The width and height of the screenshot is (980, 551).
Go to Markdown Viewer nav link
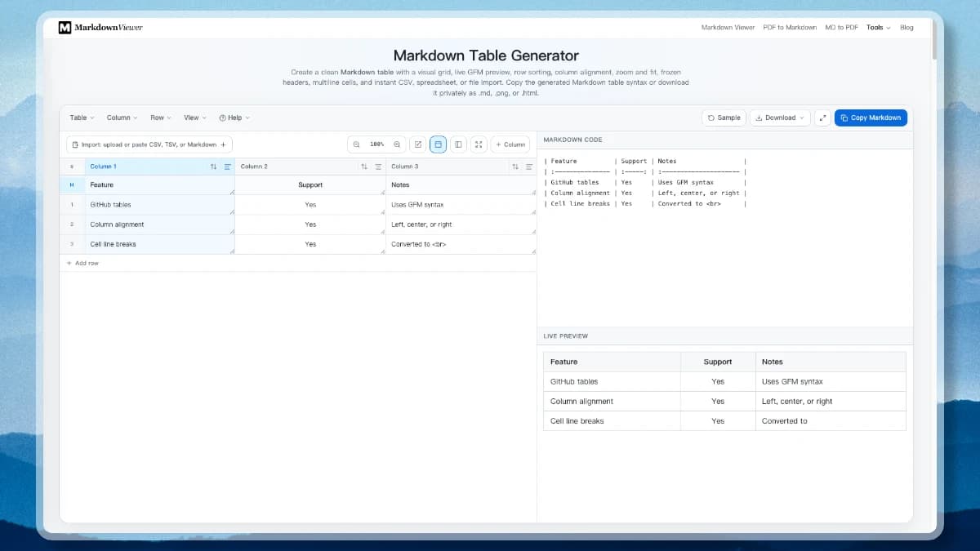point(728,27)
